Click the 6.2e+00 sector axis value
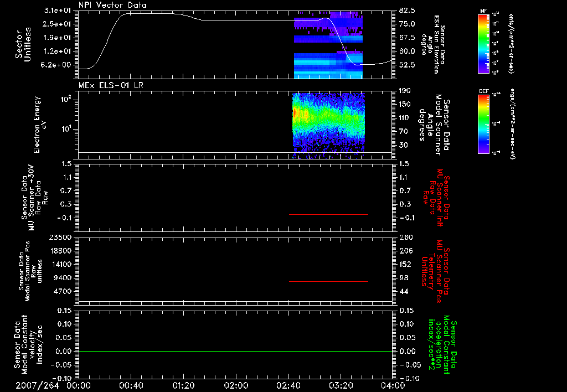Image resolution: width=567 pixels, height=392 pixels. (x=57, y=65)
